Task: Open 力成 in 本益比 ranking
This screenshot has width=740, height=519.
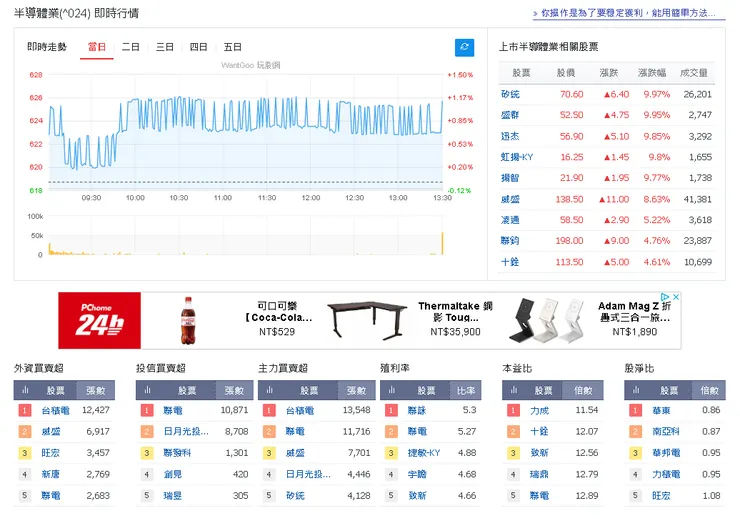Action: (x=539, y=410)
